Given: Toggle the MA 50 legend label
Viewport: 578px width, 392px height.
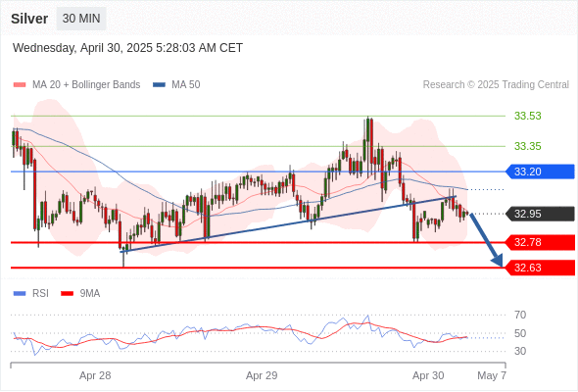Looking at the screenshot, I should click(x=186, y=85).
